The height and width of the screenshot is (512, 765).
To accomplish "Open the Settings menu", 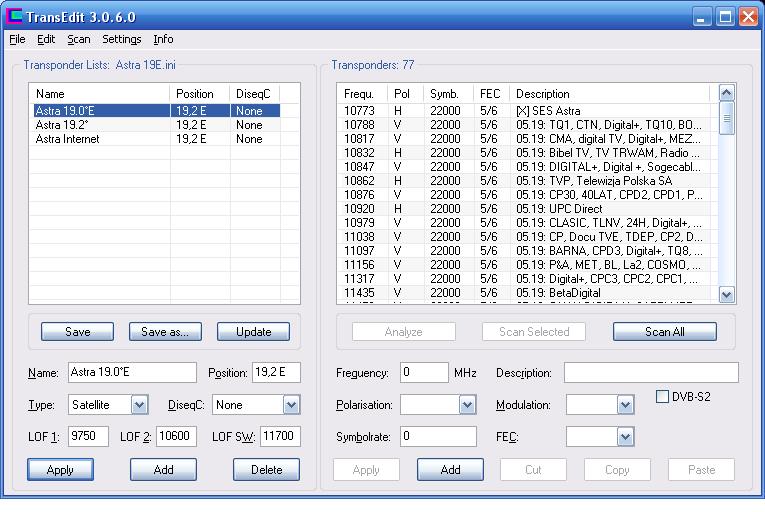I will tap(121, 39).
